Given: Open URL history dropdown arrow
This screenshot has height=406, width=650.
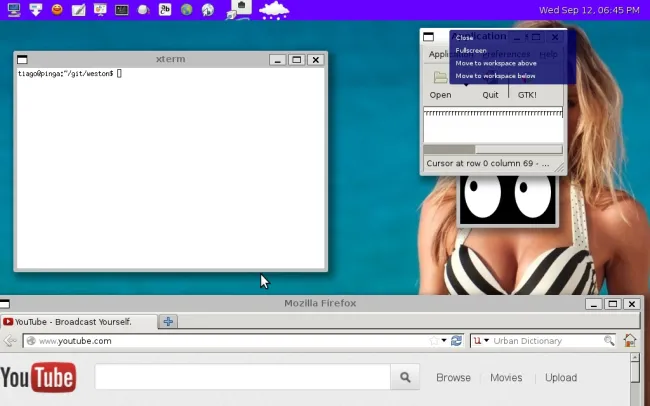Looking at the screenshot, I should (x=444, y=341).
